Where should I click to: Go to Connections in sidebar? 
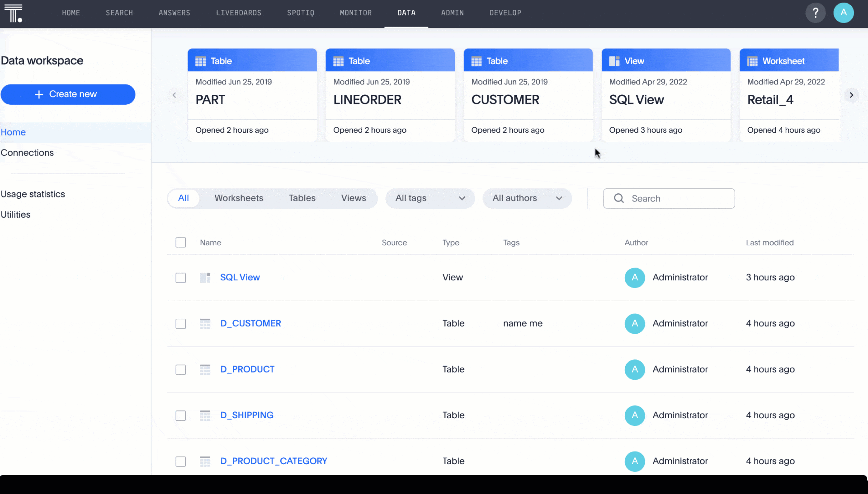27,153
